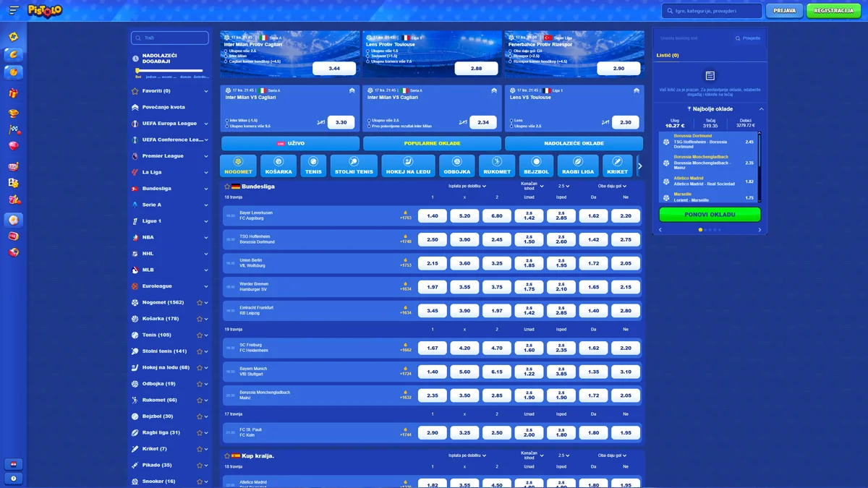Adjust the Nadolazeći događaji time slider handle

pyautogui.click(x=137, y=71)
